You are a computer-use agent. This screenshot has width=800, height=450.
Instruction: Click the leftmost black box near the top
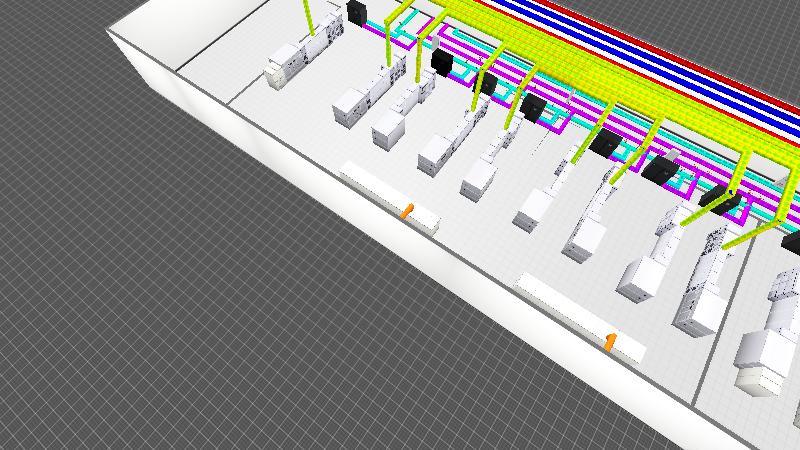click(357, 14)
